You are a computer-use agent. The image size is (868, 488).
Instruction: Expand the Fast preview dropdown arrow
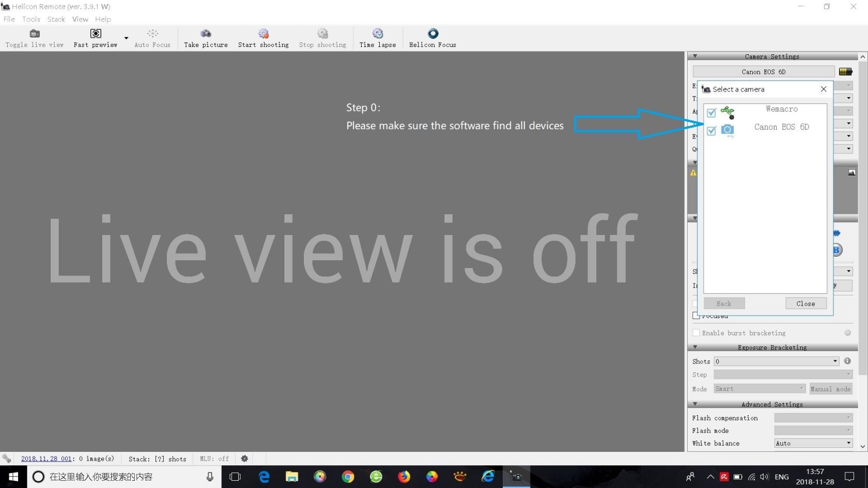click(x=126, y=38)
